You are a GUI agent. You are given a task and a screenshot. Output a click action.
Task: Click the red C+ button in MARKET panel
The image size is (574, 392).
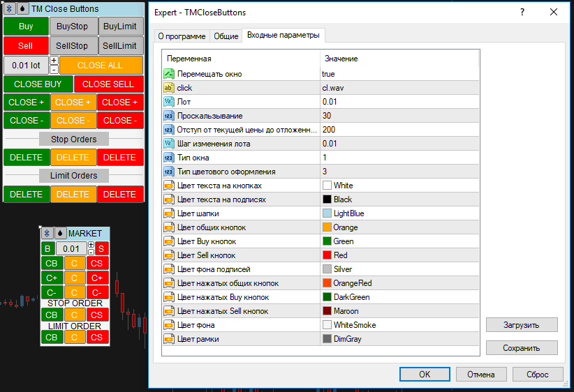click(x=97, y=278)
